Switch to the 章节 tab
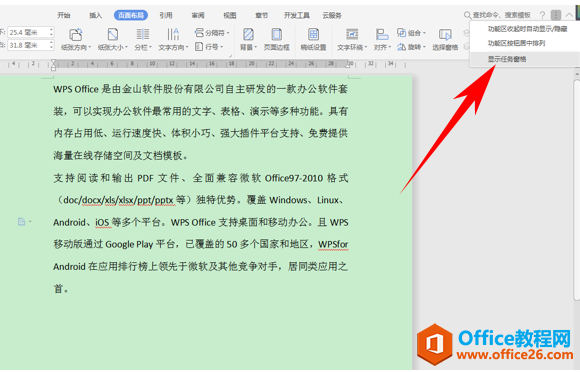The image size is (580, 372). pos(262,15)
